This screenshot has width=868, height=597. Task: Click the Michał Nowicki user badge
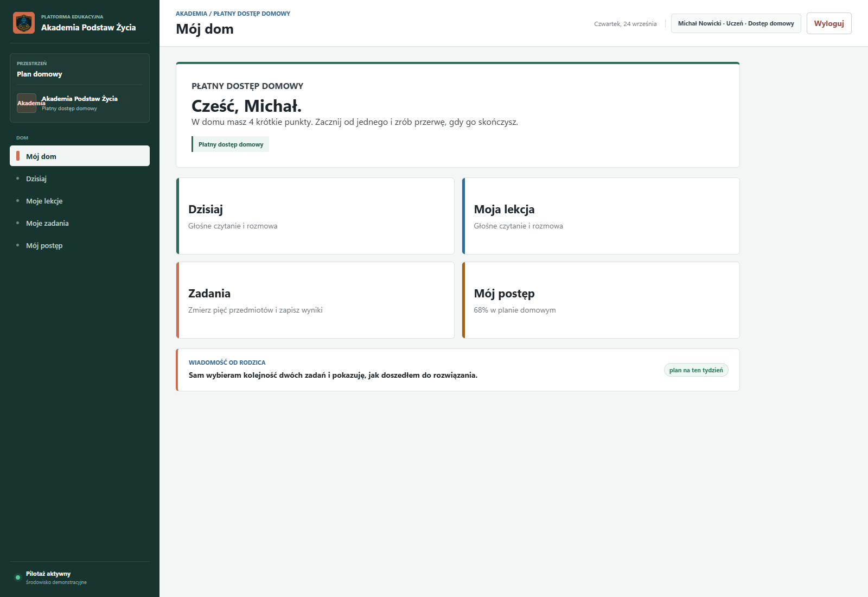point(736,23)
